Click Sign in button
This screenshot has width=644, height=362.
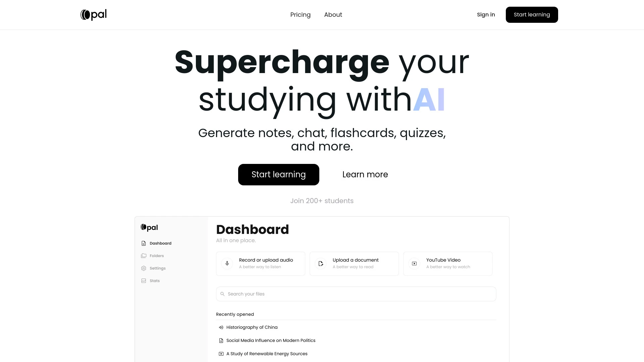[486, 15]
